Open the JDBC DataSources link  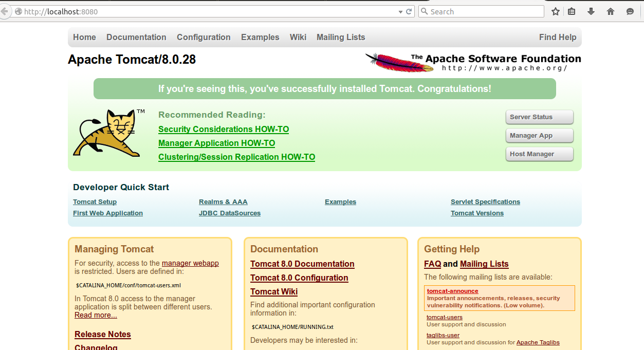point(230,213)
